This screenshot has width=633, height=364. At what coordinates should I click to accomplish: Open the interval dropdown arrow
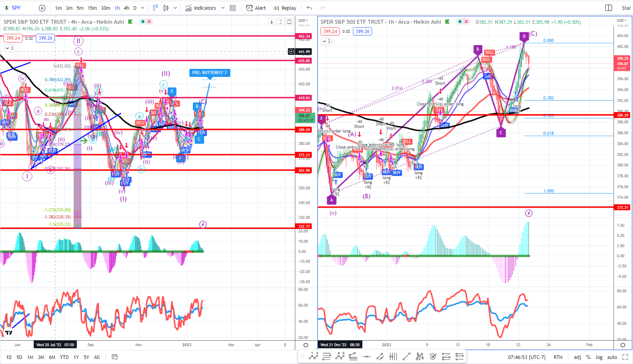[143, 8]
